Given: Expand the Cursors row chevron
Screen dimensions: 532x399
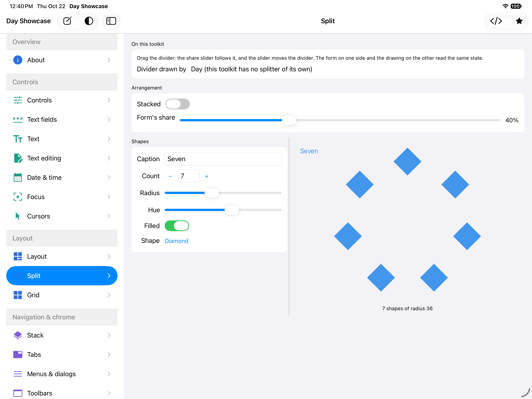Looking at the screenshot, I should (x=109, y=216).
